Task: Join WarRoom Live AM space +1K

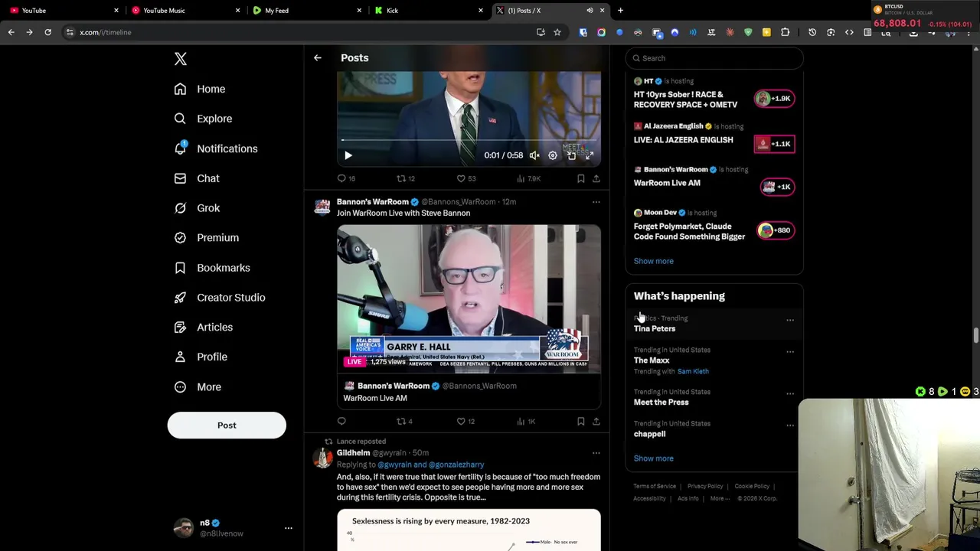Action: pos(777,187)
